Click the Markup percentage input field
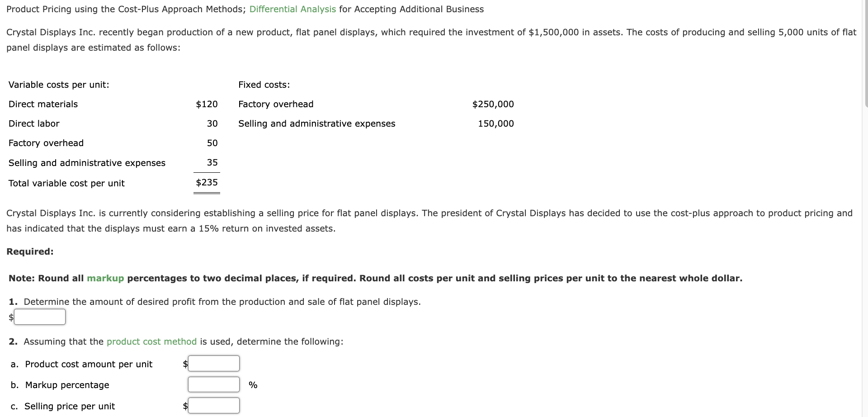This screenshot has height=417, width=868. click(x=213, y=384)
